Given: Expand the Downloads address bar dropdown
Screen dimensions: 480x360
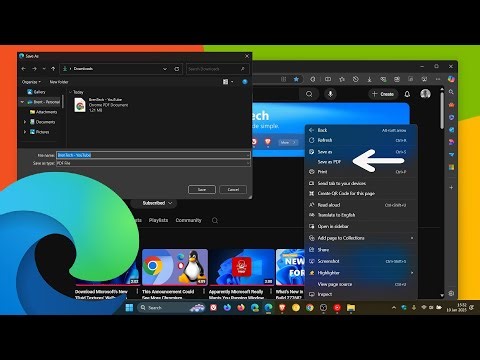Looking at the screenshot, I should click(165, 69).
